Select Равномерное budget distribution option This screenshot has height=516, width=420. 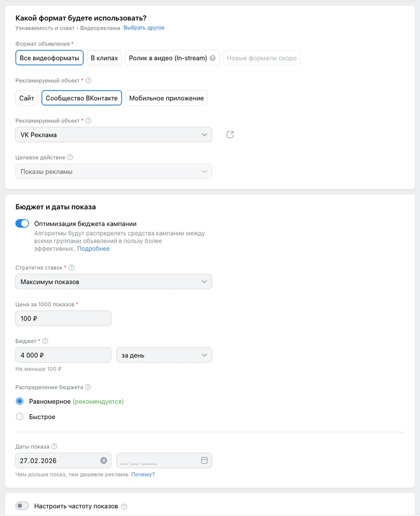(x=20, y=401)
